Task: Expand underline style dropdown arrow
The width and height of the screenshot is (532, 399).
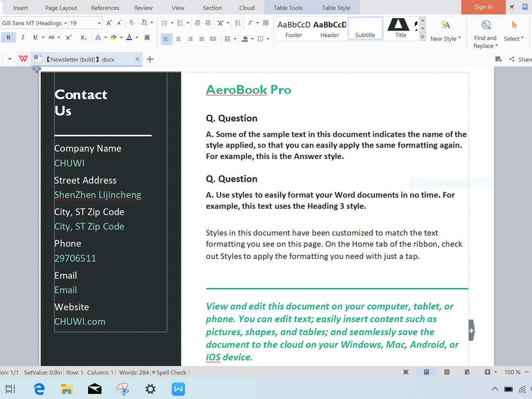Action: [x=43, y=38]
